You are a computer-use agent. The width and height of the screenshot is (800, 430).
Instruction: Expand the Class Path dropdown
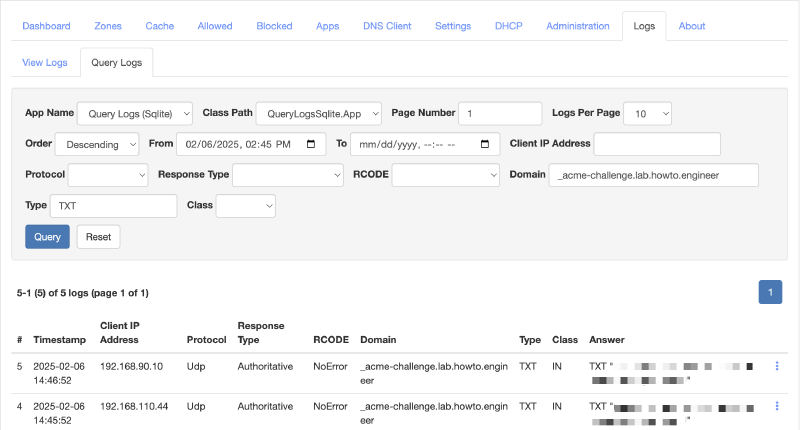click(319, 114)
